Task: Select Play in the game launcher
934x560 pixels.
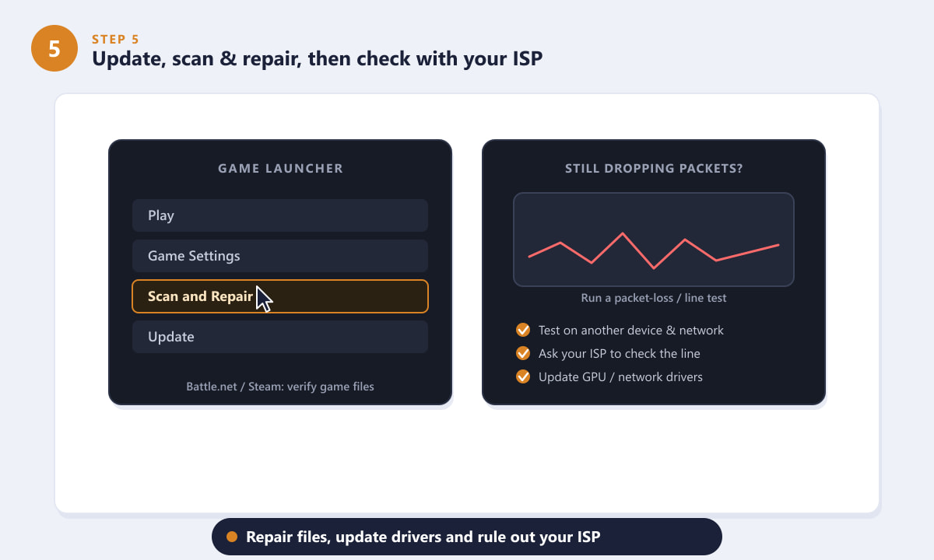Action: [x=280, y=215]
